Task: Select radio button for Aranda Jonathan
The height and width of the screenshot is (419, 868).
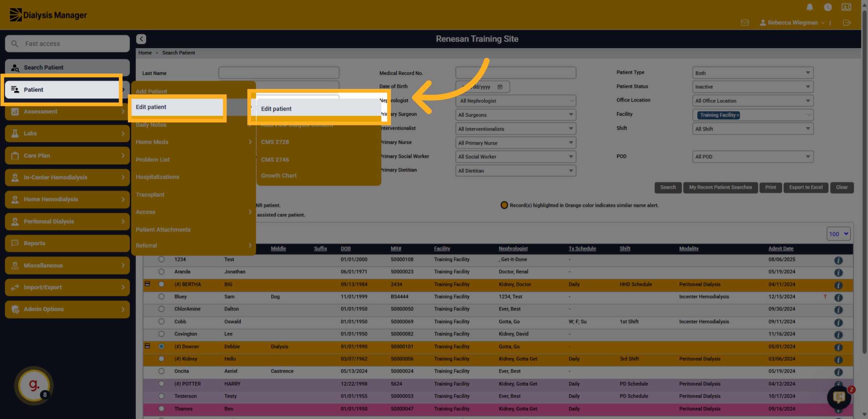Action: [161, 272]
